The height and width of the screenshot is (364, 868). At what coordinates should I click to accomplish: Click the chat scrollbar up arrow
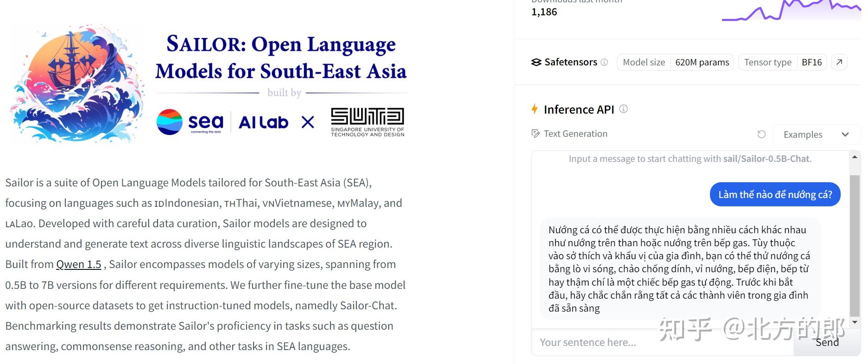pos(855,157)
